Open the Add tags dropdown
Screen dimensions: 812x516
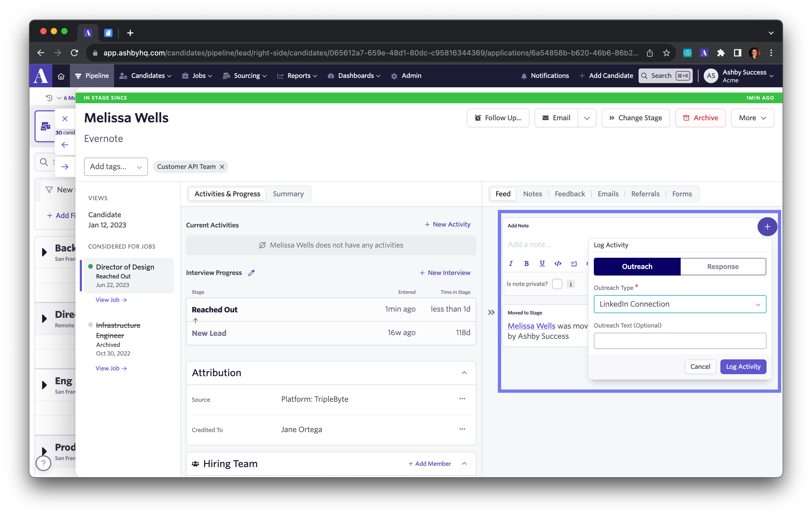[115, 167]
